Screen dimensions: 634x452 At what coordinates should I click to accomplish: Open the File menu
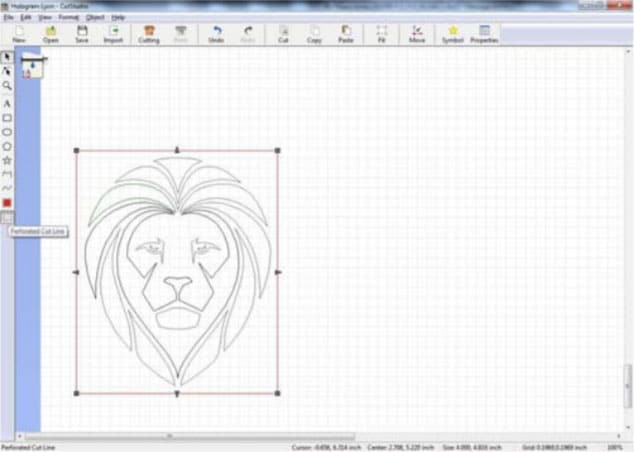[9, 18]
